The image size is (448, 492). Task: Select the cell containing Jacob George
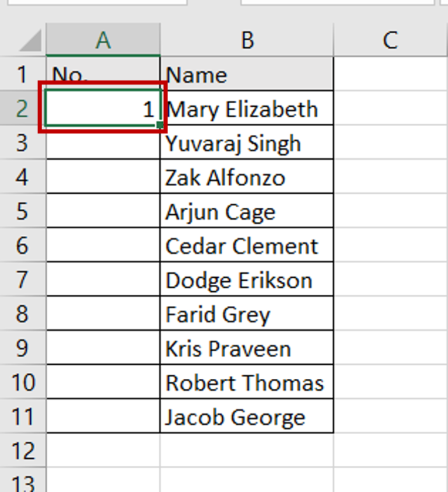tap(247, 417)
